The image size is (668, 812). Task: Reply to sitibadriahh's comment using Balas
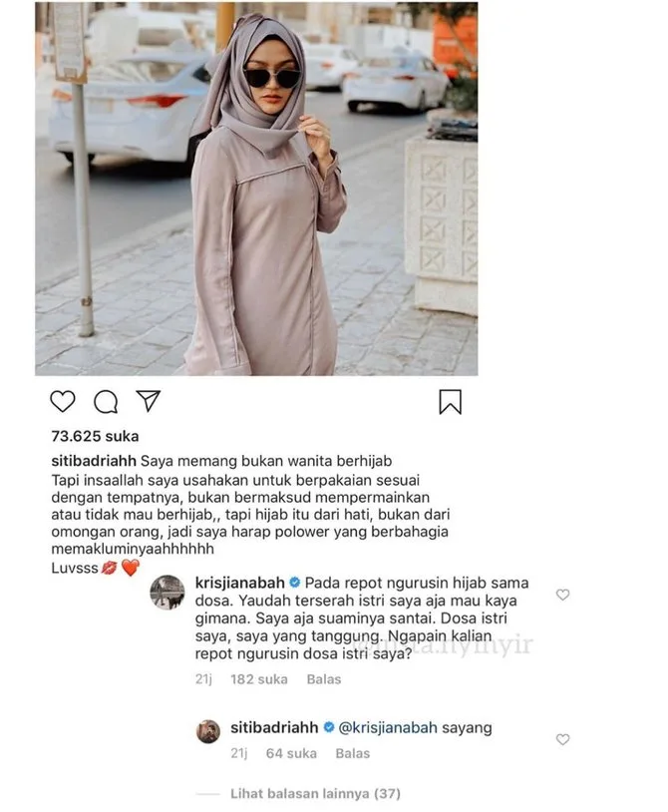coord(352,753)
